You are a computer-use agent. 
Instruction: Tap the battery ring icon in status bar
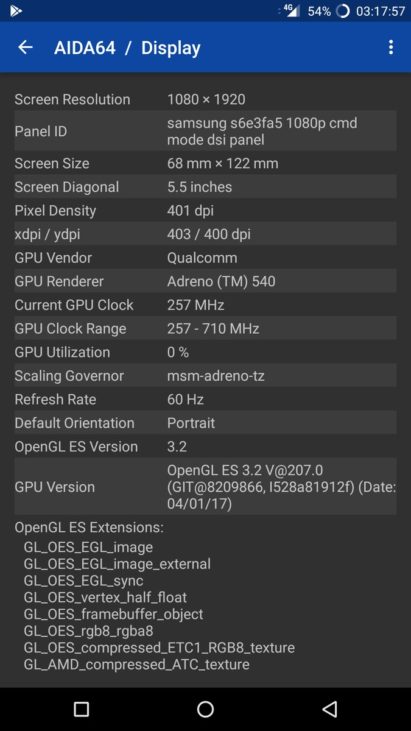coord(342,11)
